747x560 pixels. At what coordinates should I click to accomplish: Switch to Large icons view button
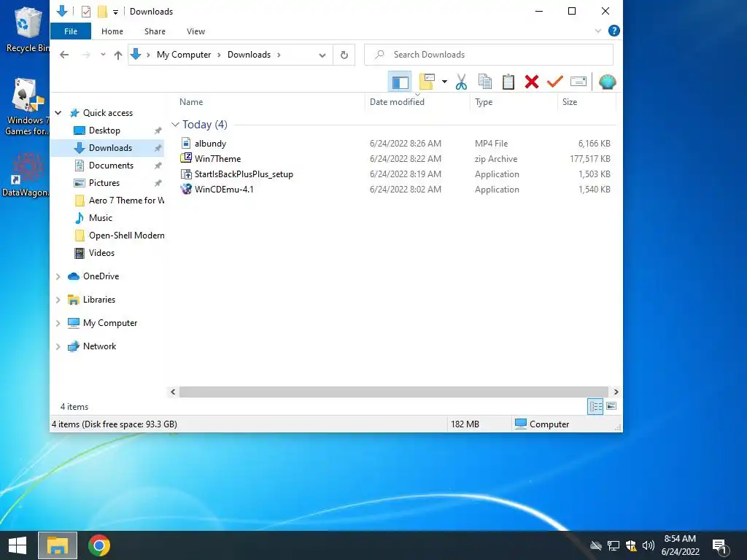[612, 407]
